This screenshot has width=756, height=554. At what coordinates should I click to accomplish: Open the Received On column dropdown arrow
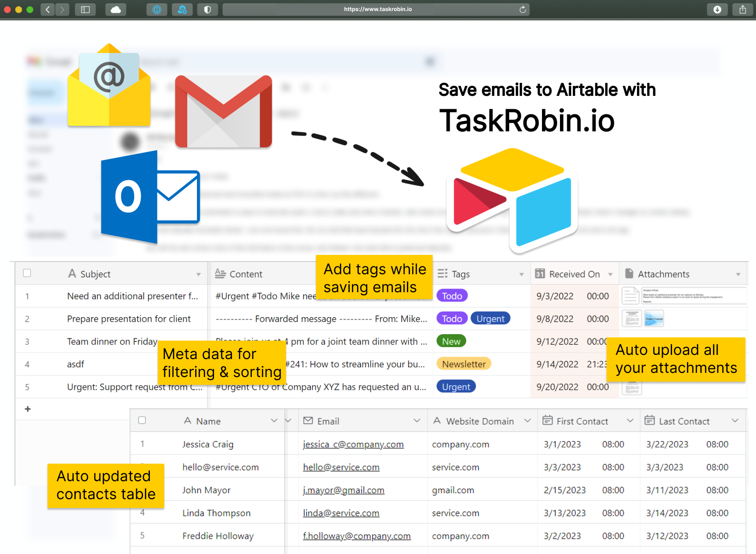pos(610,275)
